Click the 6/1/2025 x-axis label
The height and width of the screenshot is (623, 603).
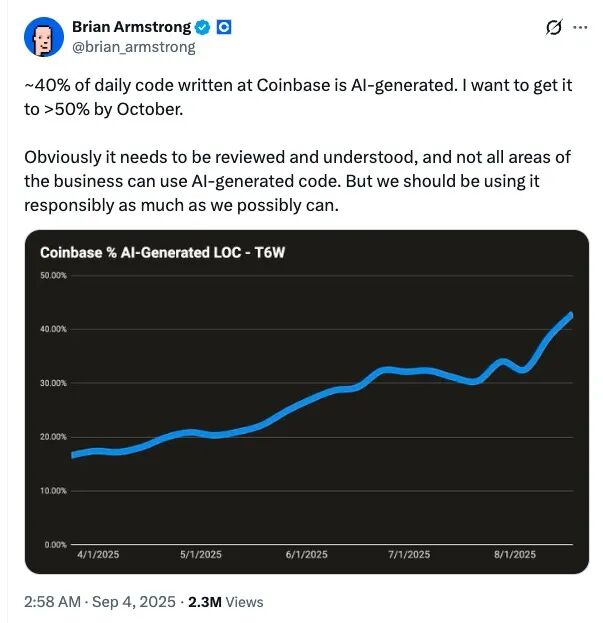pyautogui.click(x=305, y=554)
